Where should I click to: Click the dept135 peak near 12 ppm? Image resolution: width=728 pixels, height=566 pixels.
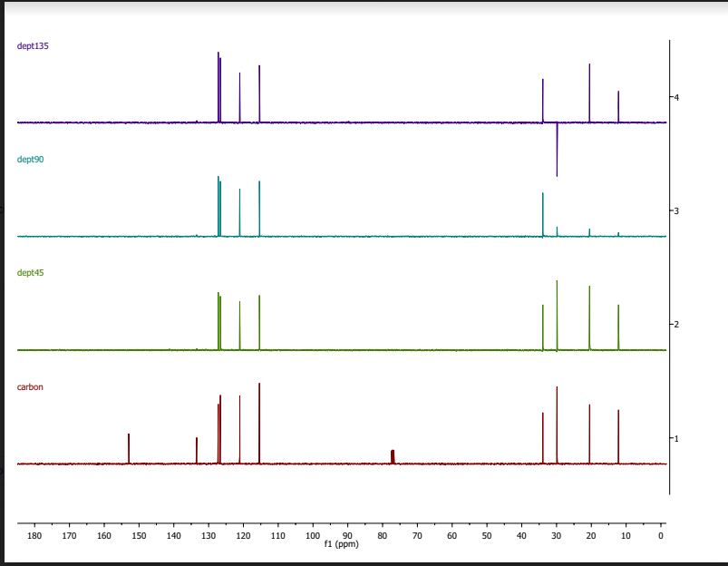point(618,107)
